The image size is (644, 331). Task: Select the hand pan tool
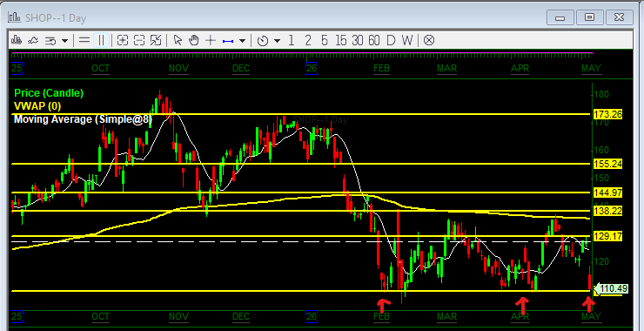pos(194,40)
